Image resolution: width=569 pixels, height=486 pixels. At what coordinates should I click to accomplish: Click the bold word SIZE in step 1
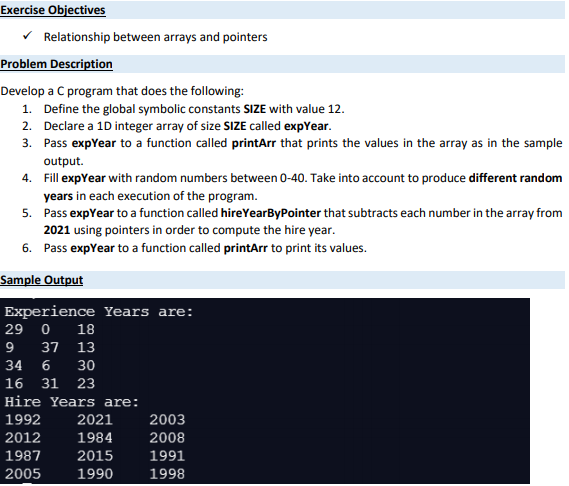pos(254,109)
